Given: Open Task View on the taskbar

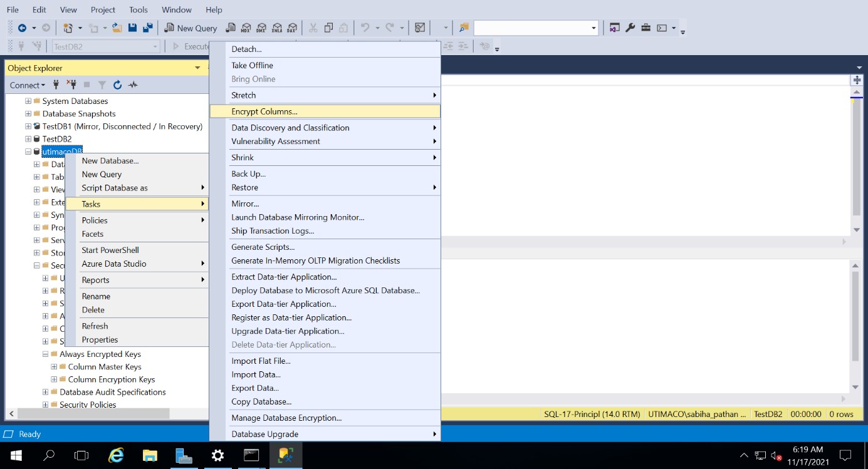Looking at the screenshot, I should [x=82, y=455].
